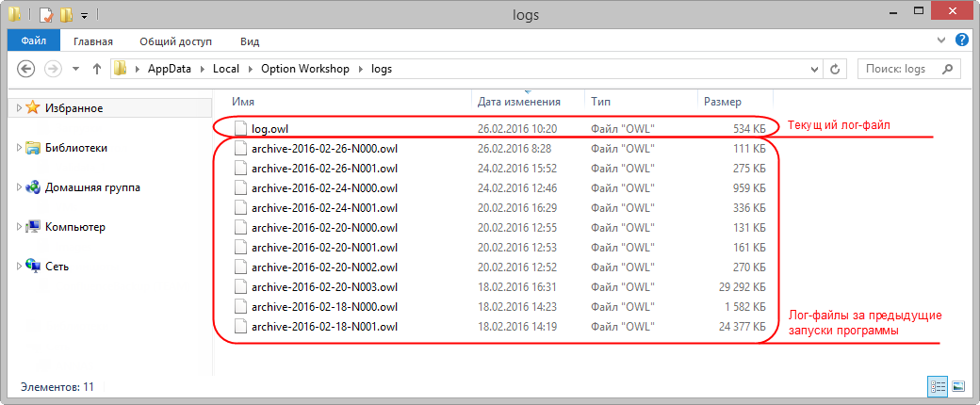Click the Up one level arrow
The image size is (980, 405).
click(96, 69)
